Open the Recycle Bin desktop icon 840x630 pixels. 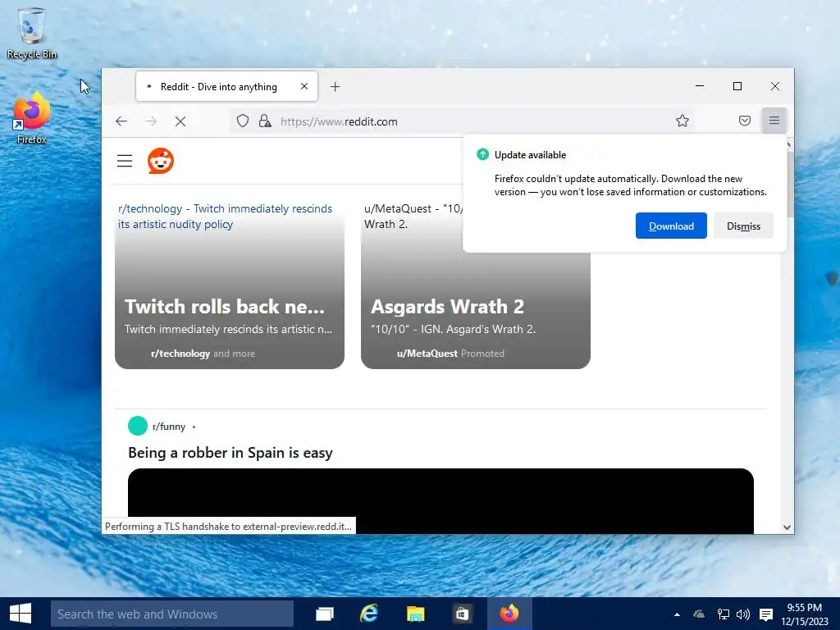(x=32, y=33)
